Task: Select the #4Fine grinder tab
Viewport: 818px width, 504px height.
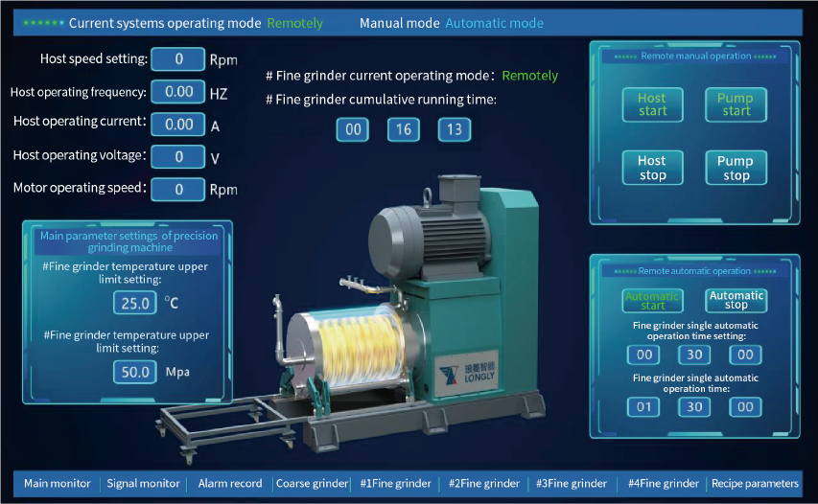Action: [x=663, y=484]
